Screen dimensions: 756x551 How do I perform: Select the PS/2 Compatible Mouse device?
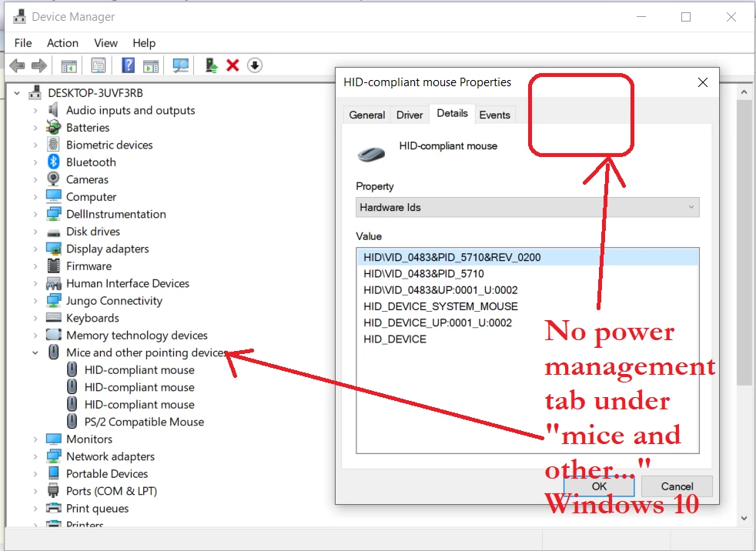(144, 422)
